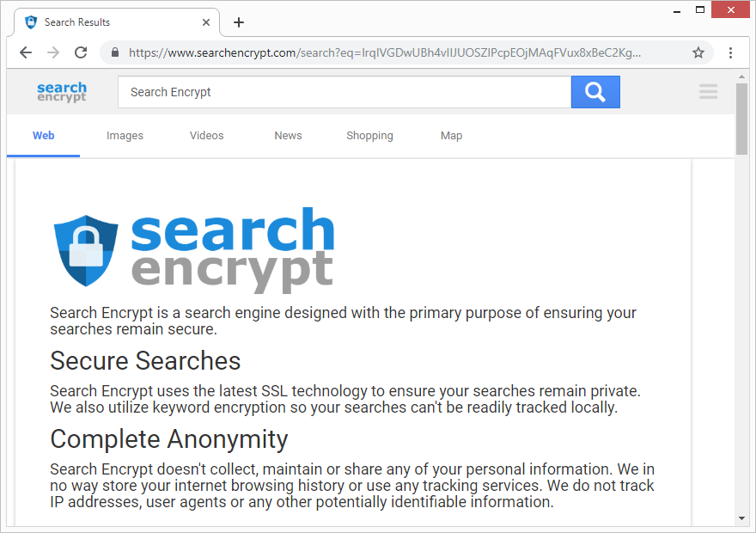Switch to the Videos search tab
Screen dimensions: 756x533
pos(206,135)
